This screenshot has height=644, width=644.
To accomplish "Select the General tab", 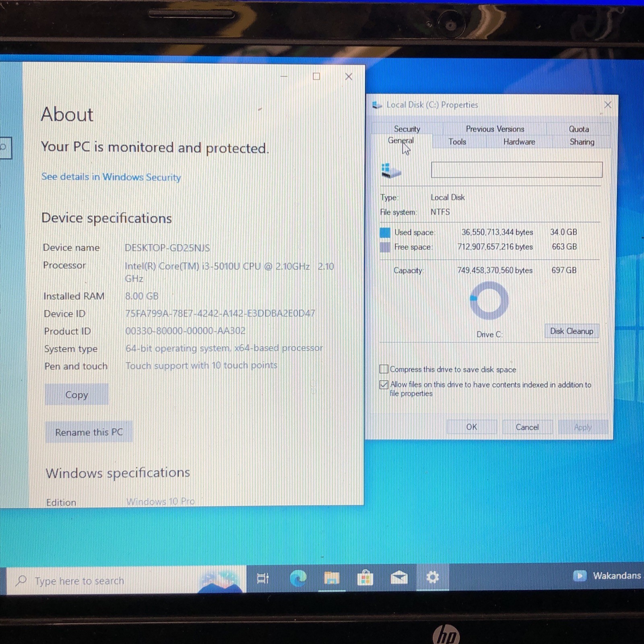I will point(401,140).
